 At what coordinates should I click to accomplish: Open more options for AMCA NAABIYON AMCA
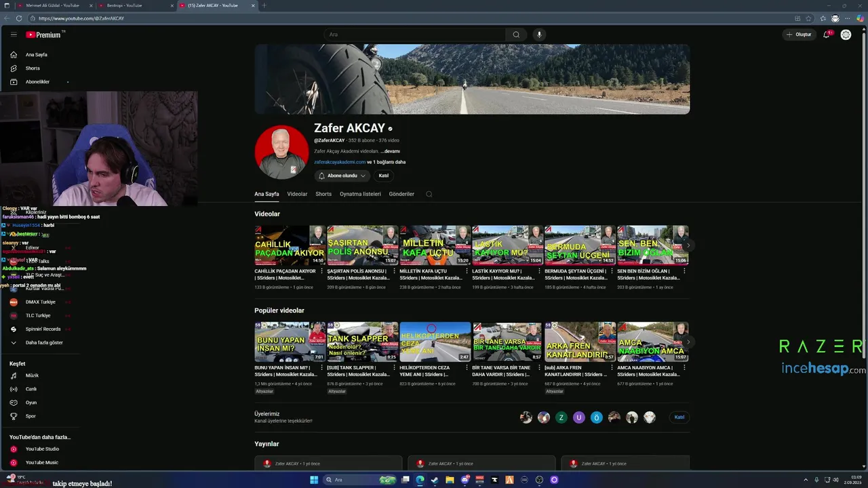click(684, 367)
